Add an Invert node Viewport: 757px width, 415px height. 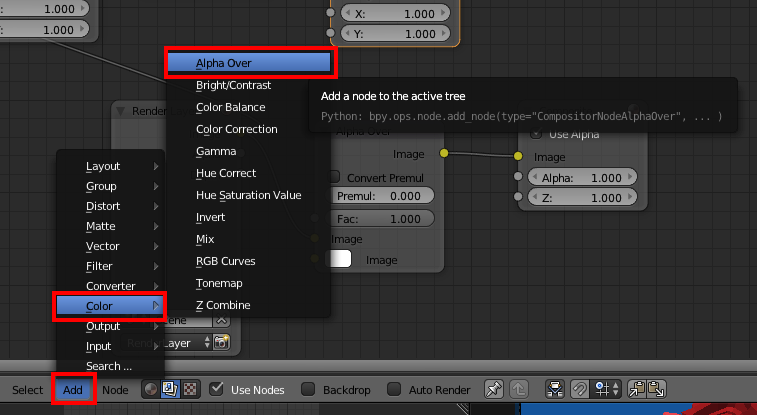249,217
